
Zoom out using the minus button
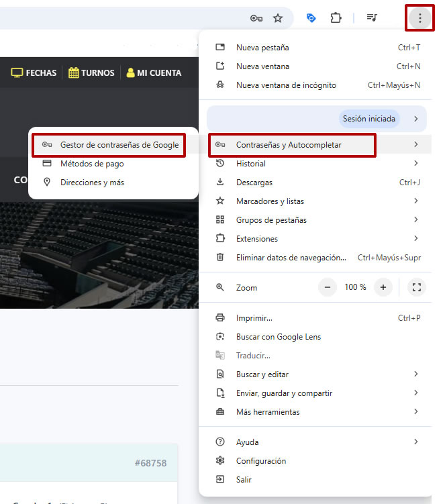coord(328,287)
